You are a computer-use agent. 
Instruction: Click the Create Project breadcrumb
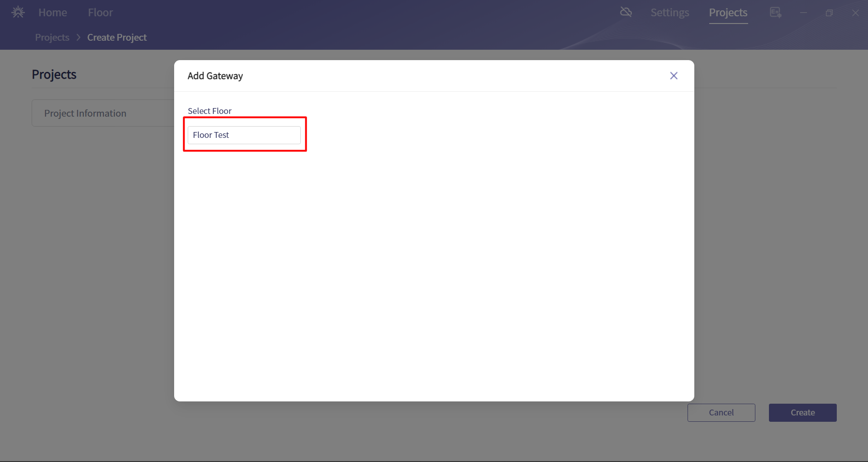pyautogui.click(x=117, y=38)
